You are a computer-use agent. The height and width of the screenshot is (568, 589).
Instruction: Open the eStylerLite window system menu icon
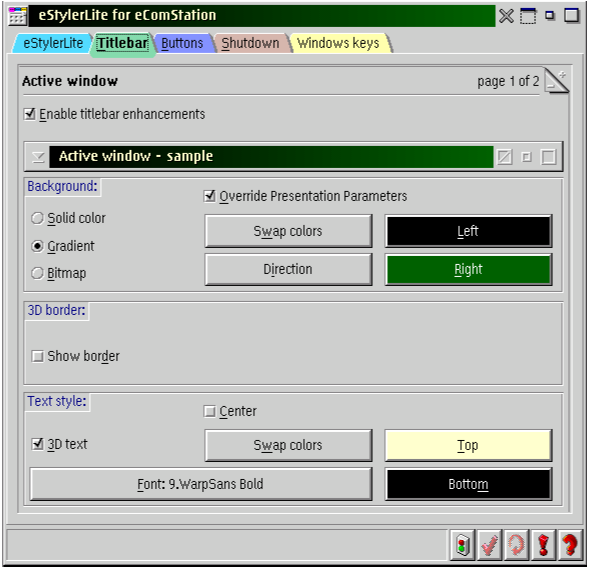(x=18, y=16)
